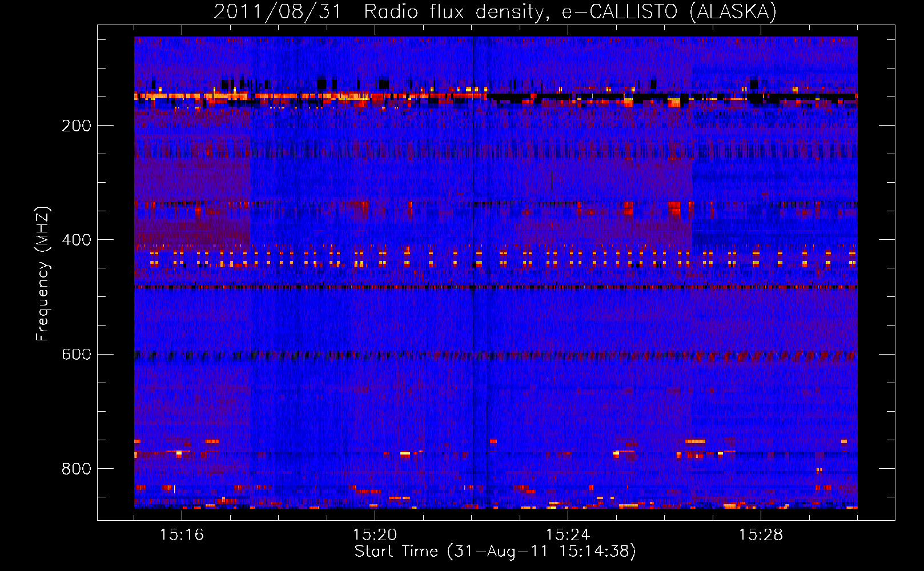Screen dimensions: 924x571
Task: Click the 'Frequency (MHZ)' axis label
Action: point(43,274)
